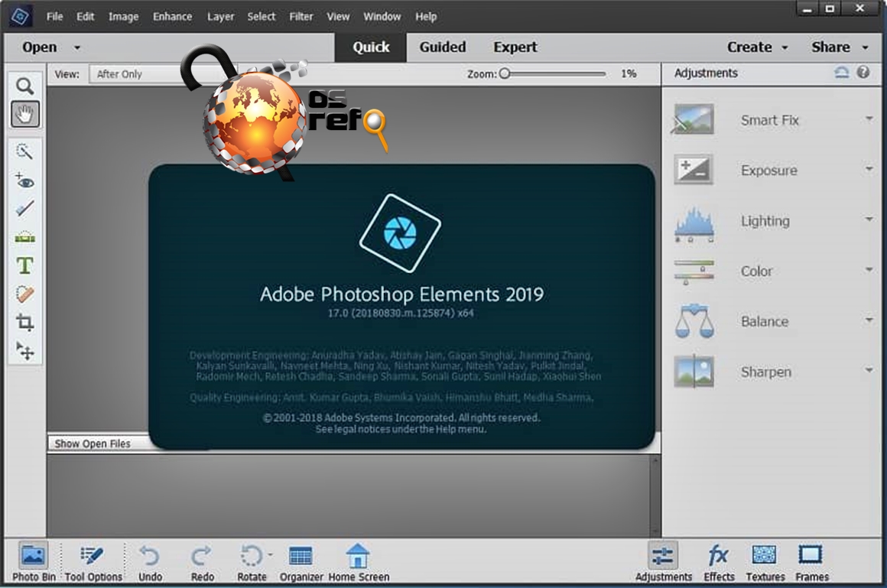Open the Filter menu
Viewport: 887px width, 588px height.
tap(301, 16)
